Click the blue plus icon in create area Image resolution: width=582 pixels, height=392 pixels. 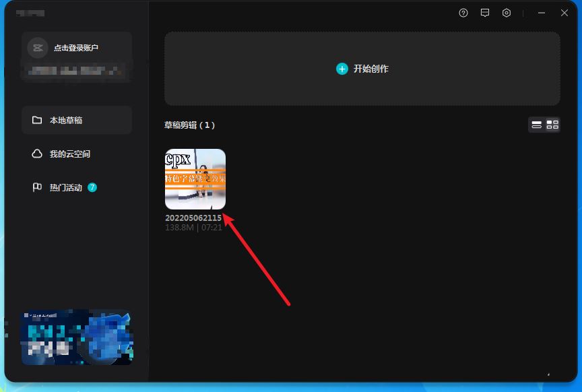click(342, 69)
